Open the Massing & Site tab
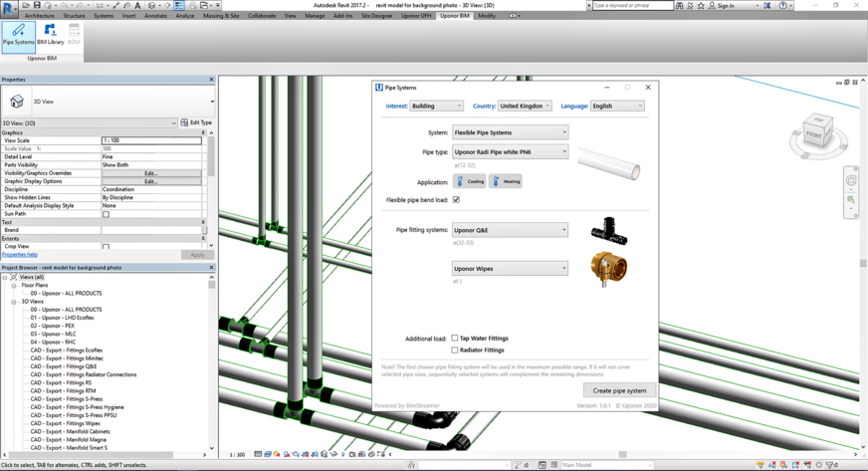Screen dimensions: 868x471 click(x=221, y=16)
